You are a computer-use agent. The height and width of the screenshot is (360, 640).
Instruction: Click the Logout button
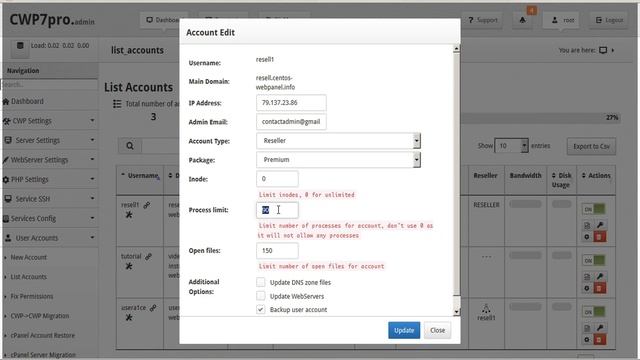coord(609,20)
